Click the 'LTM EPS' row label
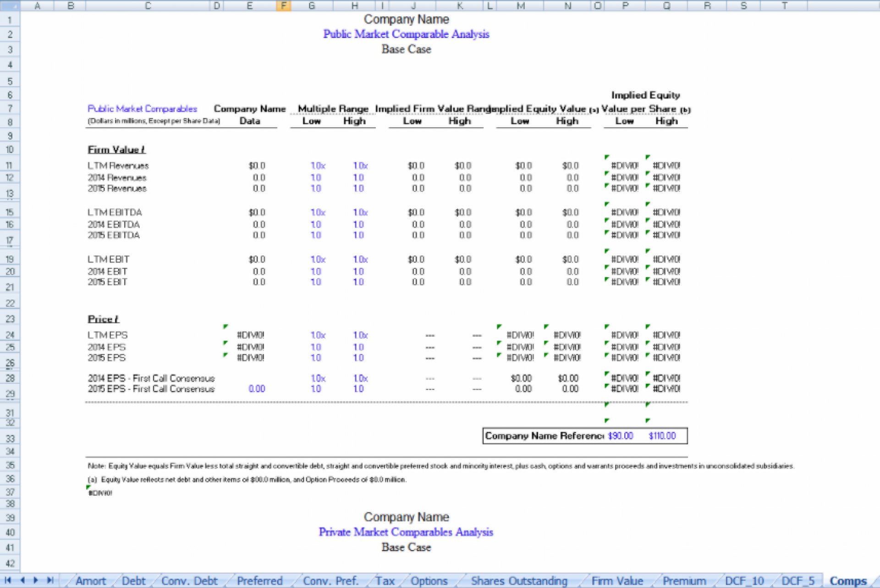The image size is (880, 588). [x=108, y=335]
